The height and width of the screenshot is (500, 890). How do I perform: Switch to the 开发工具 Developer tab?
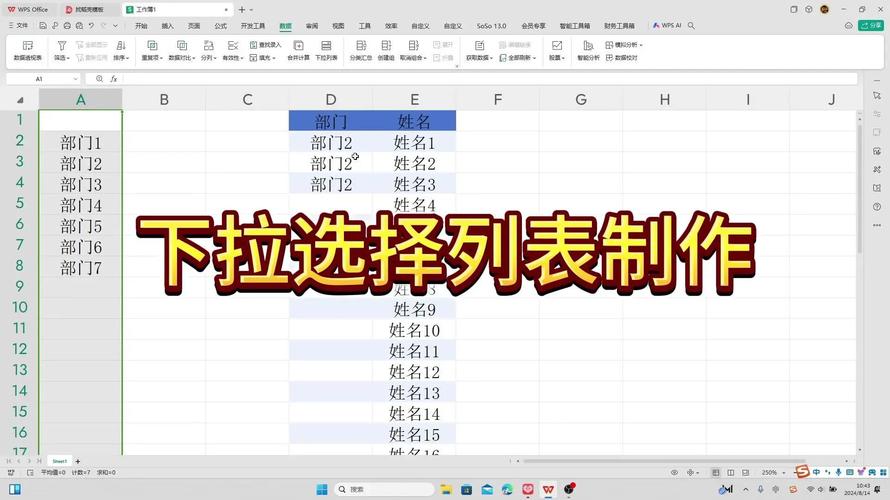(253, 26)
